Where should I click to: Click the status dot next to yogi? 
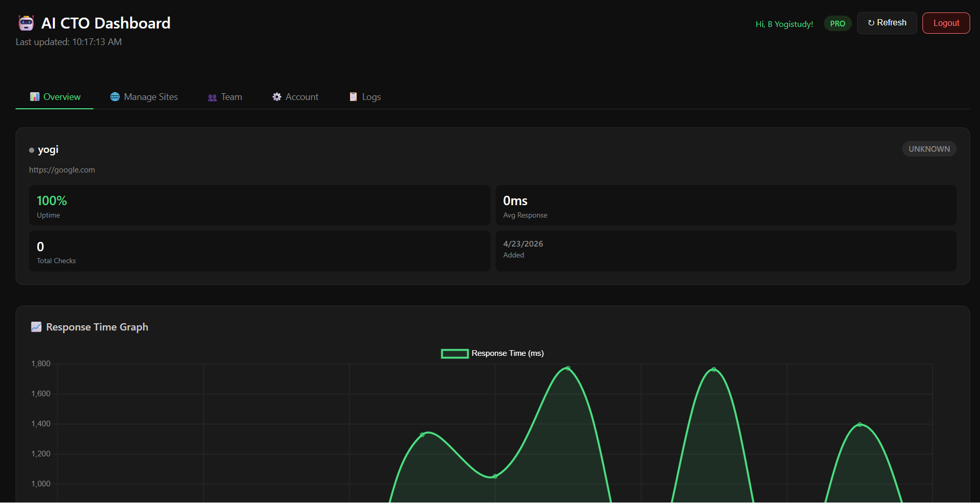tap(33, 150)
